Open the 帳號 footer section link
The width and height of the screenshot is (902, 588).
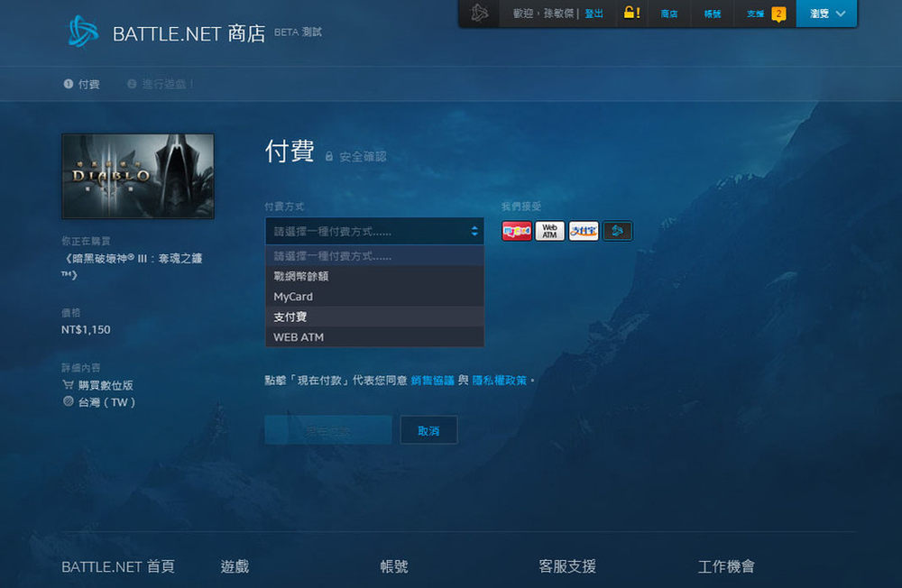(x=394, y=566)
